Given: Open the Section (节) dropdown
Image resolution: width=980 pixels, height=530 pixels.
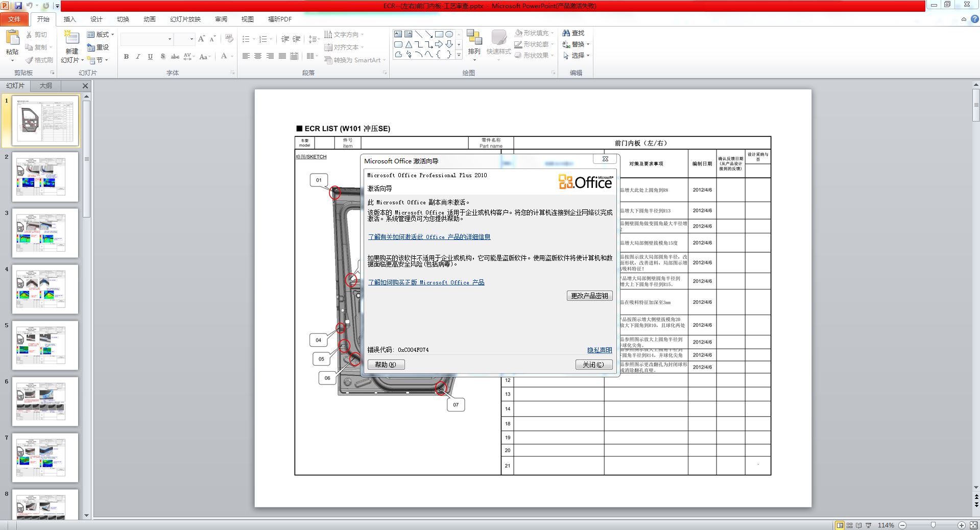Looking at the screenshot, I should tap(98, 60).
